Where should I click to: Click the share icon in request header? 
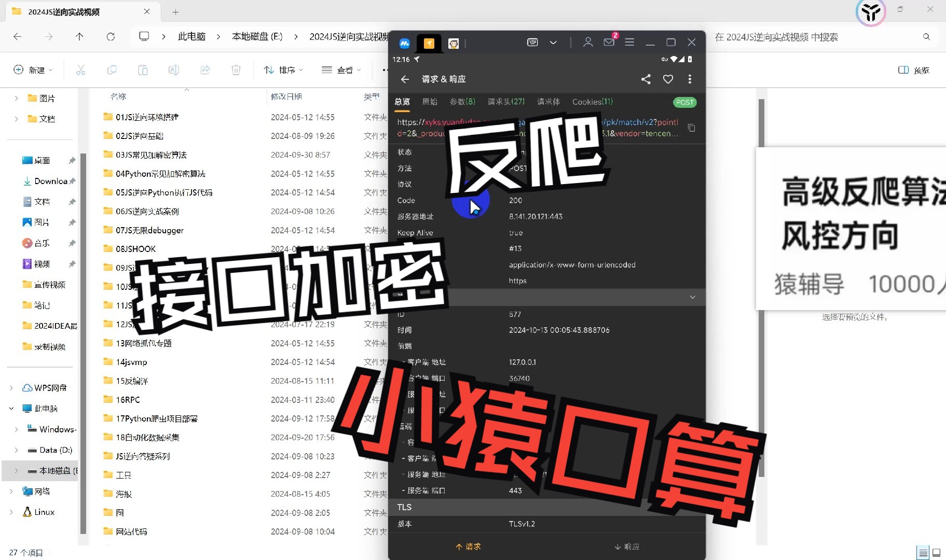646,79
